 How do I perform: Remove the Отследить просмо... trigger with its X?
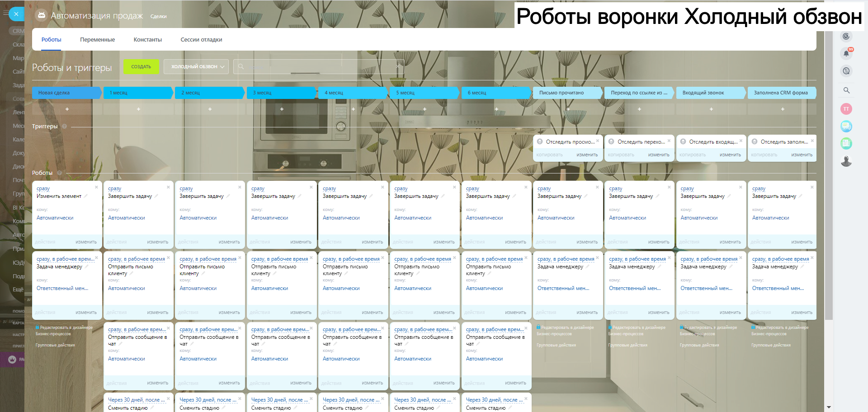tap(598, 140)
